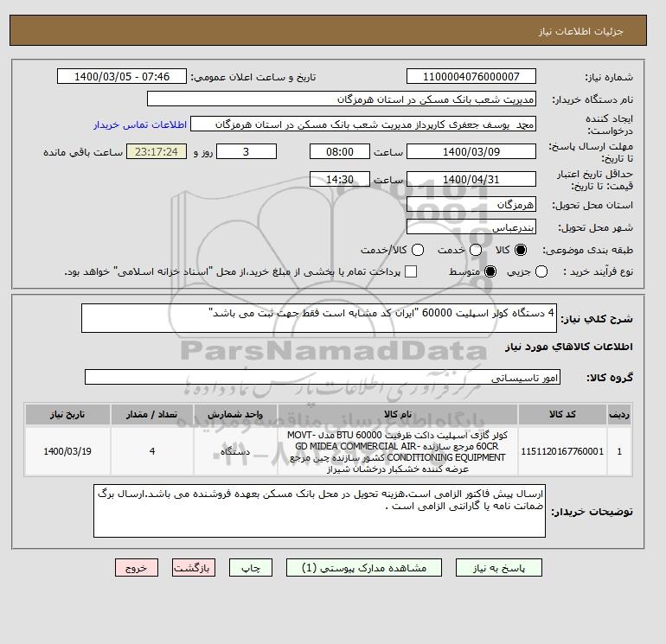This screenshot has width=666, height=644.
Task: Select the جزیی purchase type radio
Action: [x=541, y=271]
